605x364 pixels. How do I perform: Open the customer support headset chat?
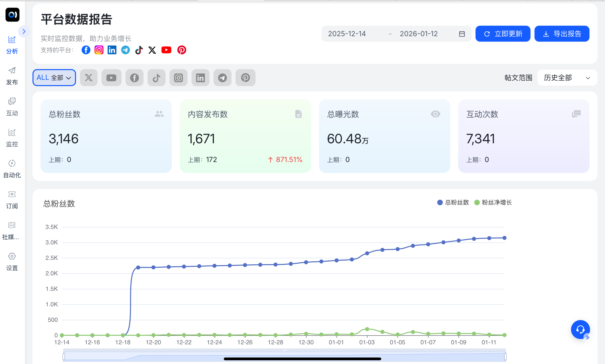[x=580, y=330]
